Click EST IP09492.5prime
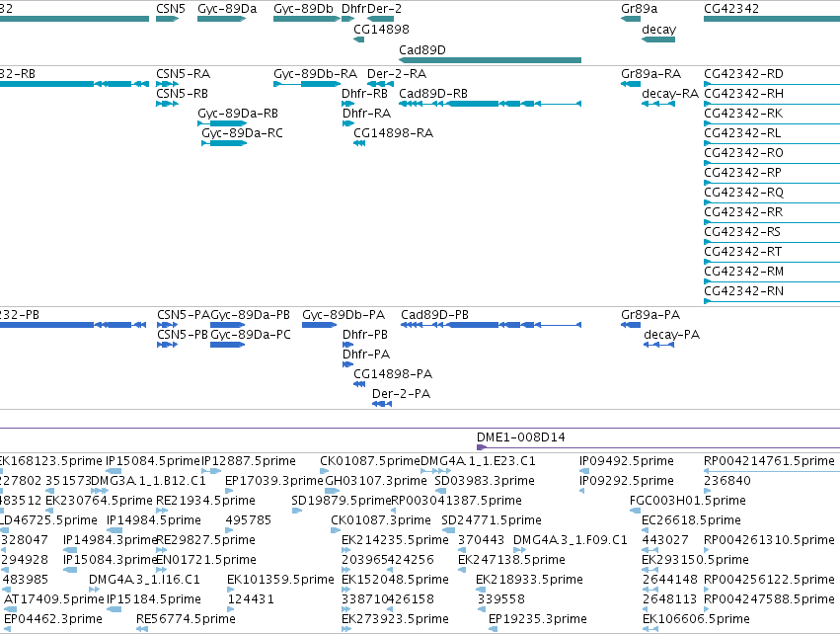Screen dimensions: 840x634 point(626,461)
